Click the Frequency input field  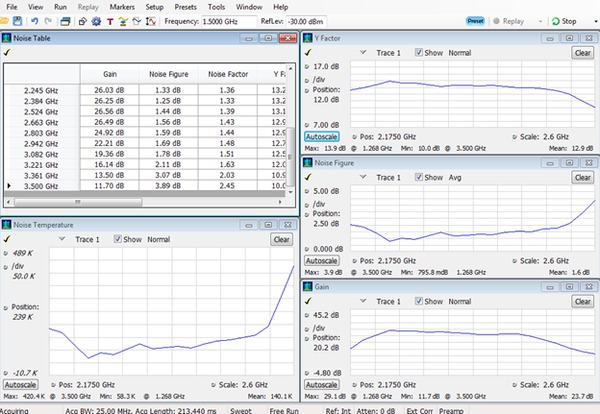pos(228,21)
